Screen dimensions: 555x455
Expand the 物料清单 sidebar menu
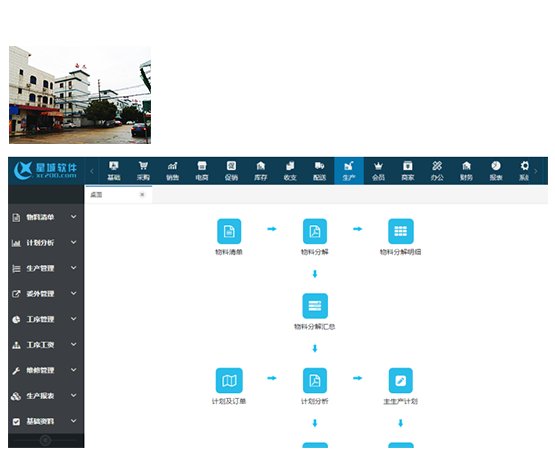click(x=46, y=217)
